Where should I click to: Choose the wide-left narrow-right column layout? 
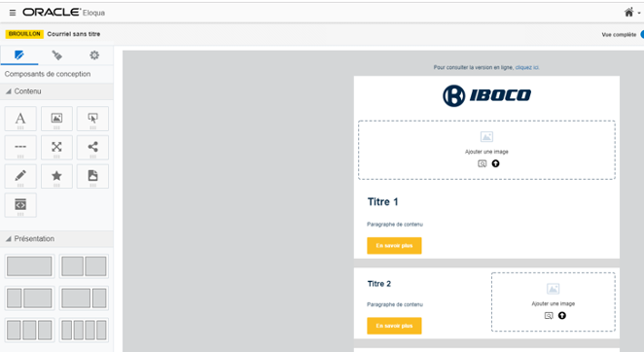(x=84, y=299)
